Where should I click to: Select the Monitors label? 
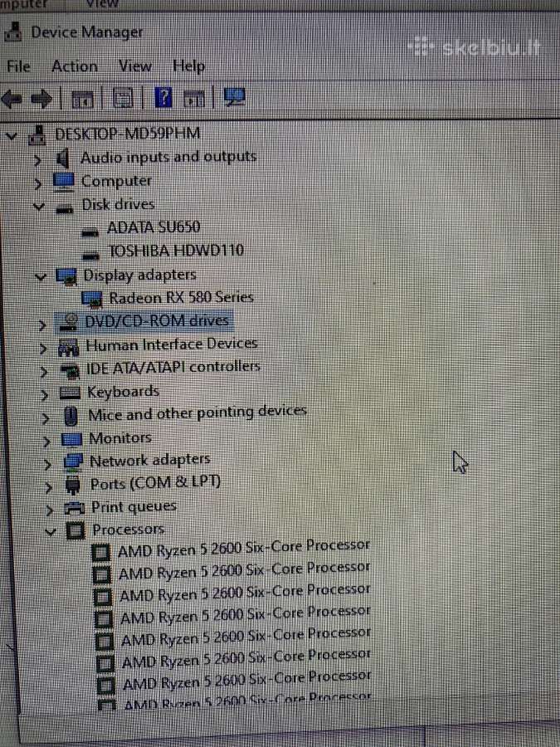(x=120, y=437)
